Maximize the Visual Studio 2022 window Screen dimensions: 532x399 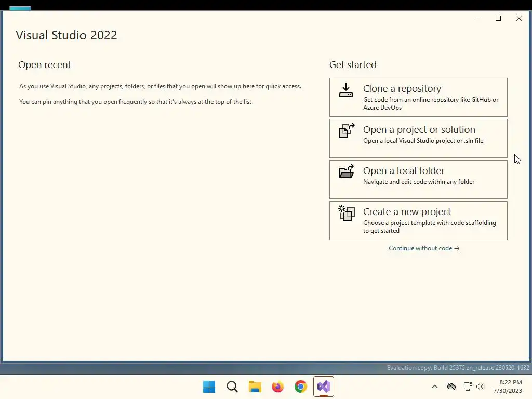pyautogui.click(x=498, y=18)
